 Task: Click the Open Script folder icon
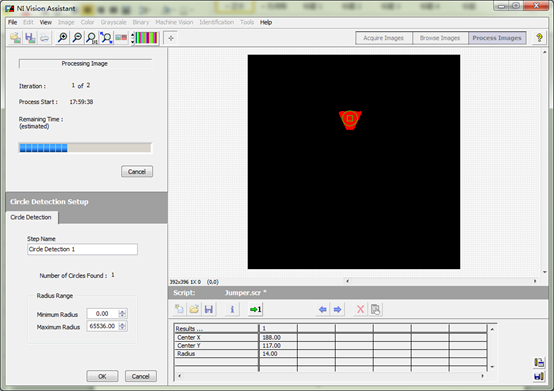pyautogui.click(x=194, y=309)
